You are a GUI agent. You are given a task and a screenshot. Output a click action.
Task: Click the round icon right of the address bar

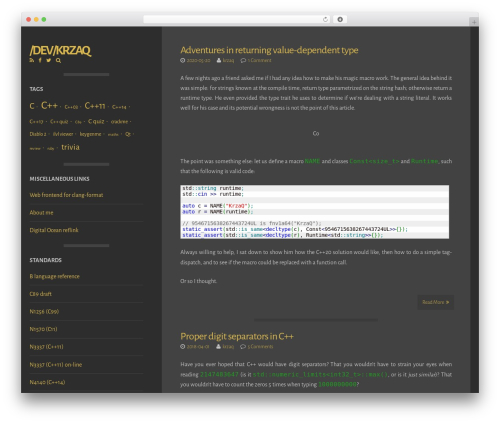click(x=340, y=19)
